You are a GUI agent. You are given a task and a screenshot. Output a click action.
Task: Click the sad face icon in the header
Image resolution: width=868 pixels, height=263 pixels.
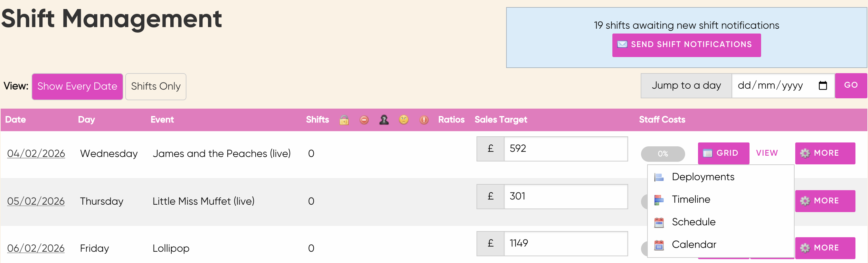click(404, 120)
